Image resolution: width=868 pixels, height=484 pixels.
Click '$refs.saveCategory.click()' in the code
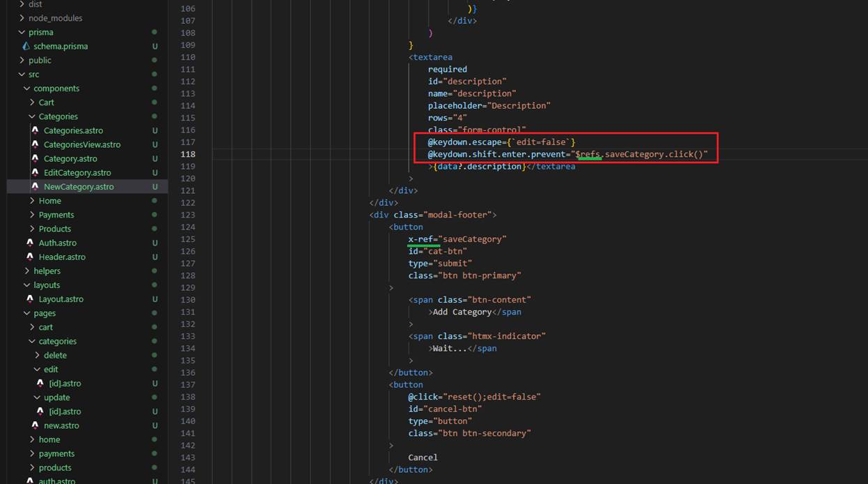tap(639, 154)
